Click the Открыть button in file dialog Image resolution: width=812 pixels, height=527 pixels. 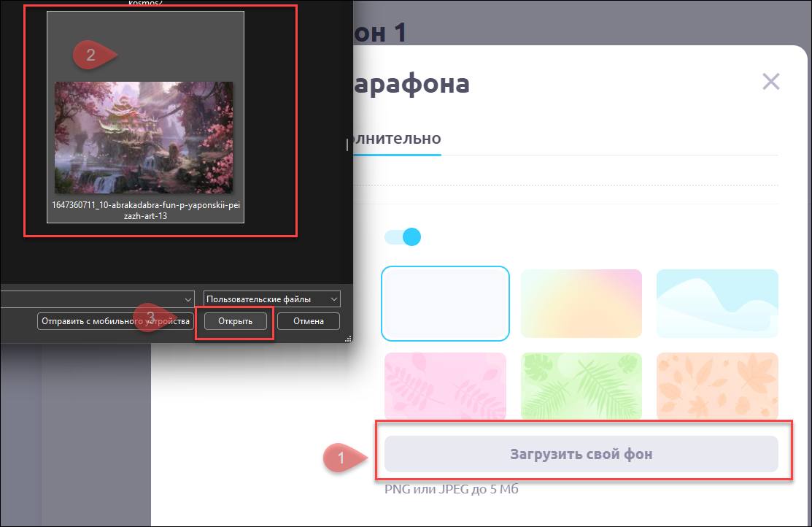pos(235,321)
